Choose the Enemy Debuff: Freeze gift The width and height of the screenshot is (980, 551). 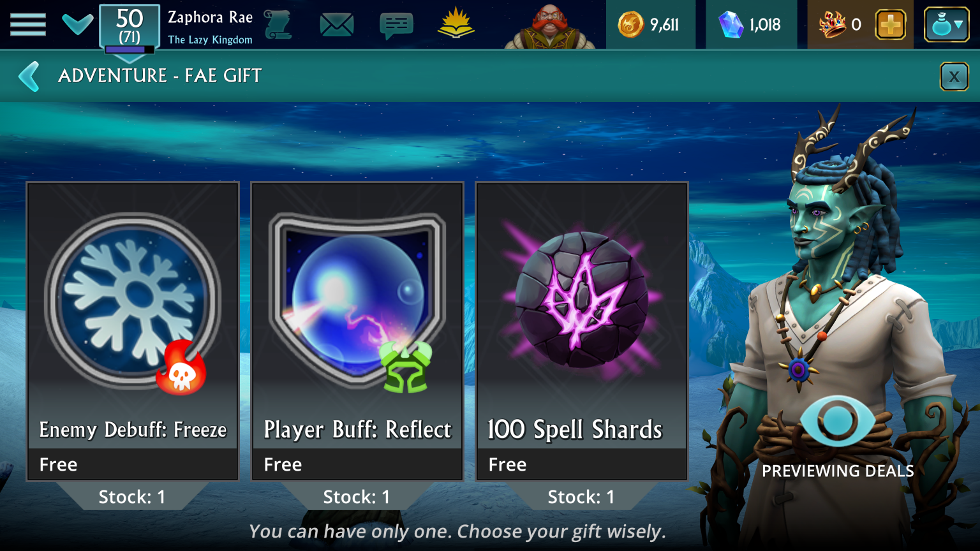point(133,332)
